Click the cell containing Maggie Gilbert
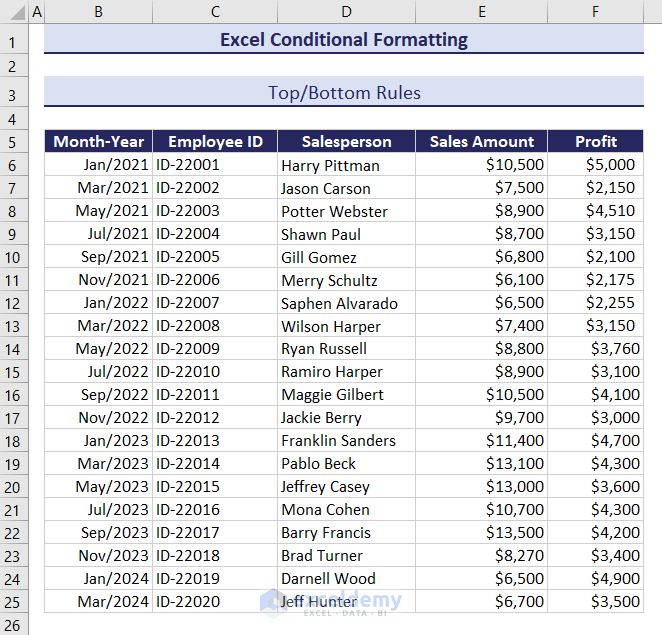 tap(346, 395)
